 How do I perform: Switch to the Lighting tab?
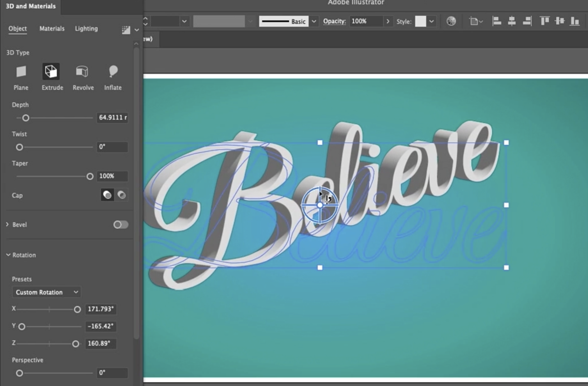(86, 28)
